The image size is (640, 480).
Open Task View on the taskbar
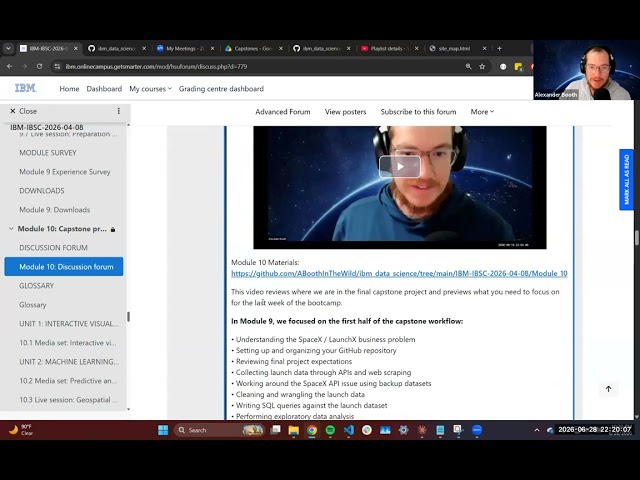point(276,430)
